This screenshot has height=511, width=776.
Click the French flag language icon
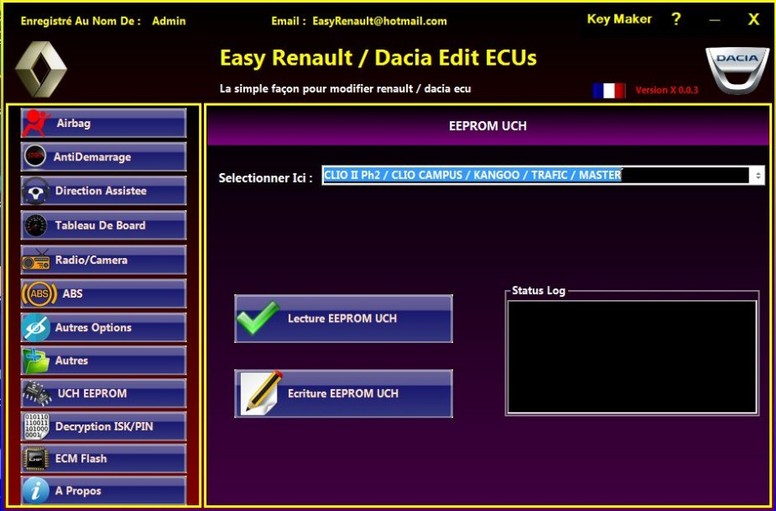pyautogui.click(x=609, y=91)
